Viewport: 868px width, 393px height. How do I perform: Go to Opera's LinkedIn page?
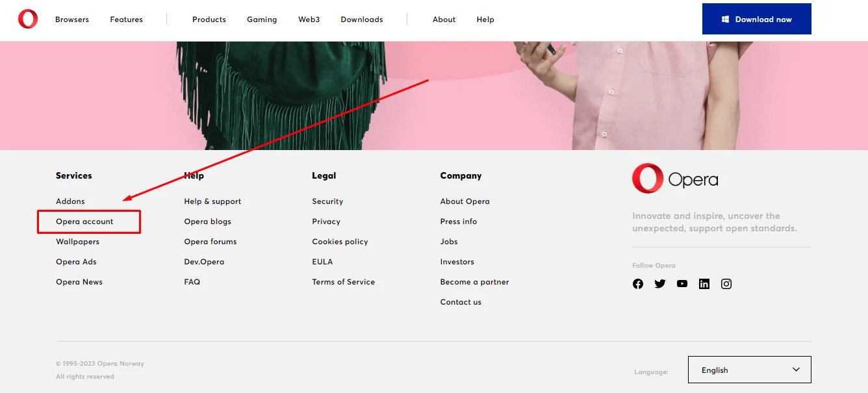pos(704,284)
